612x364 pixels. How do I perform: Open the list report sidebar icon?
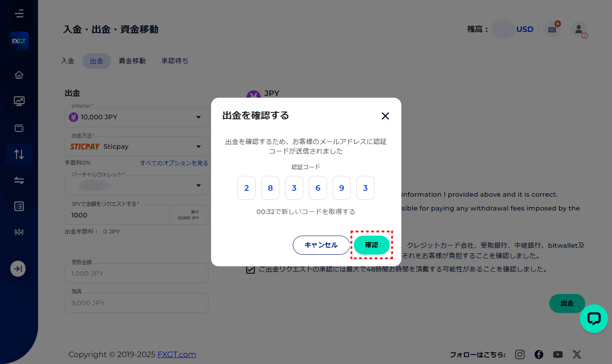19,206
